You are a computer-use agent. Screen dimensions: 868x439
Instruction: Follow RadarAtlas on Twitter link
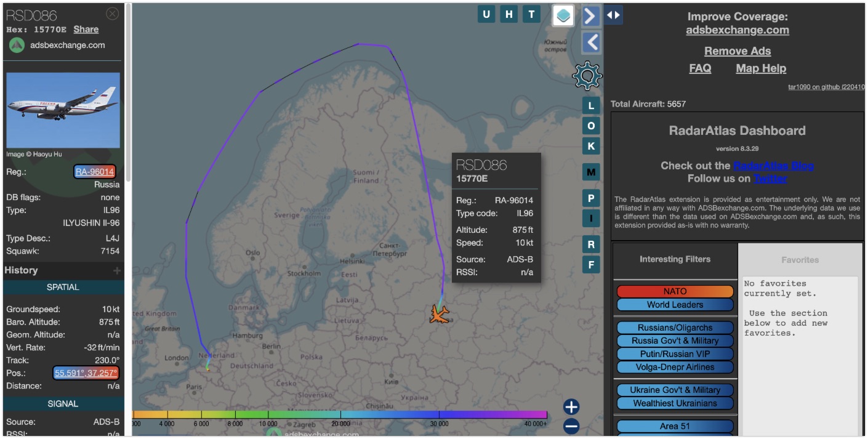click(770, 179)
